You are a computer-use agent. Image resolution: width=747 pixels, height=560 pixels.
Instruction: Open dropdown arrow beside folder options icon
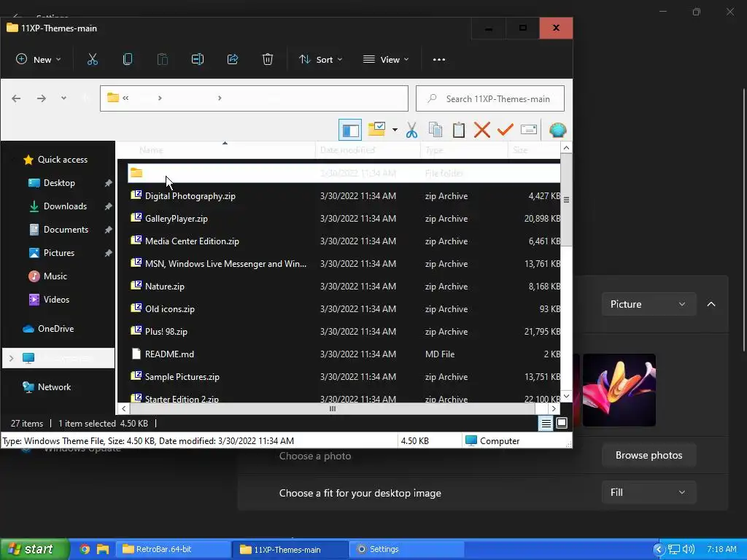coord(395,130)
